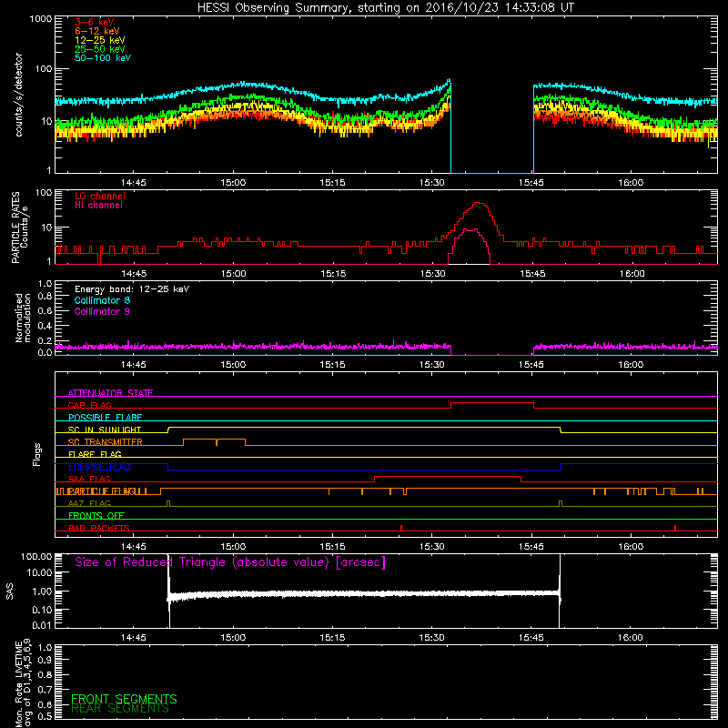Click the Mon. Rate LIVETIME axis title
Screen dimensions: 728x728
point(23,682)
